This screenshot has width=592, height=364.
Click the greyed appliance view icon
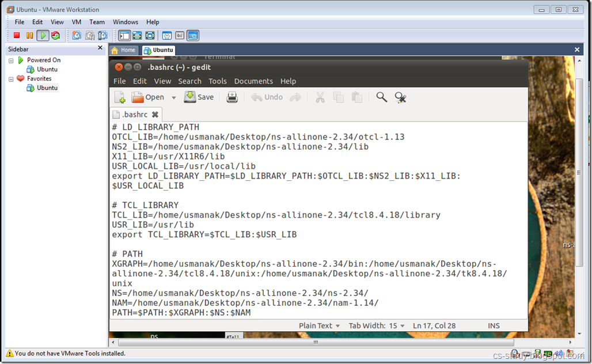point(180,36)
